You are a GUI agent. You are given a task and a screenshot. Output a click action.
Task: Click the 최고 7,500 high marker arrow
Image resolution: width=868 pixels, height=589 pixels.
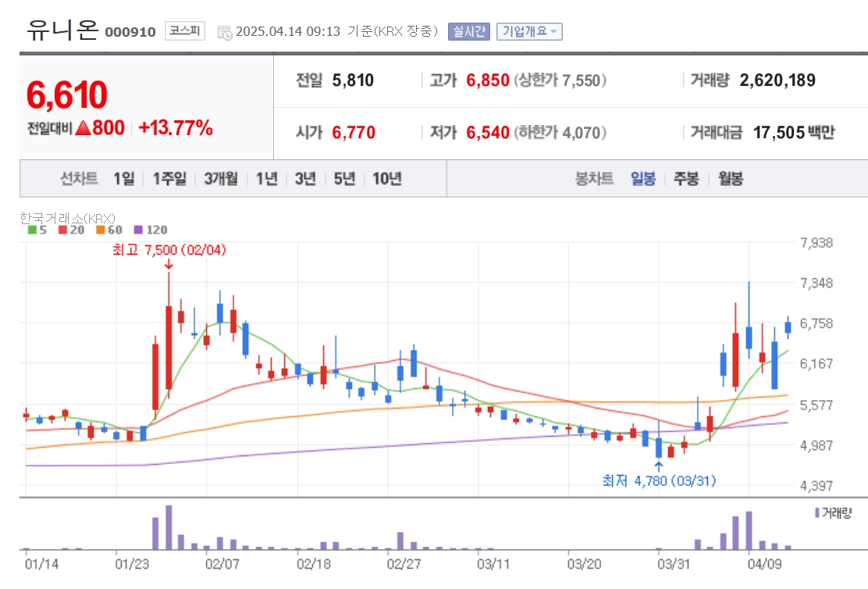pyautogui.click(x=169, y=265)
